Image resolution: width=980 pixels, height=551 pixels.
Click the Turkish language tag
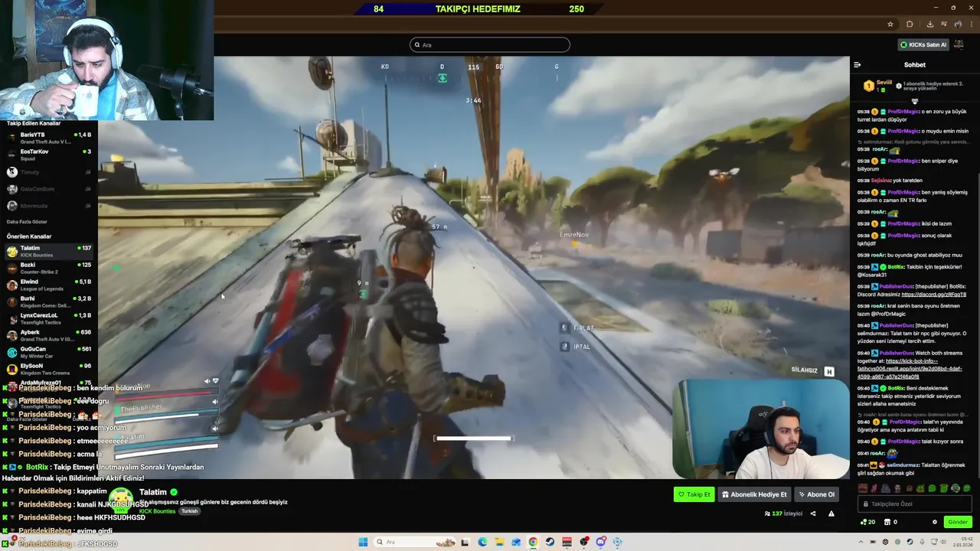[x=189, y=511]
